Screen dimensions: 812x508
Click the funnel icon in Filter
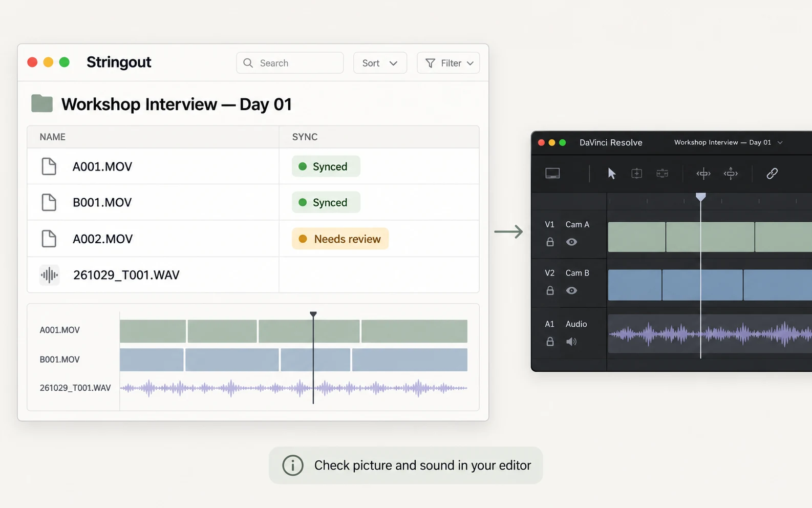tap(431, 63)
